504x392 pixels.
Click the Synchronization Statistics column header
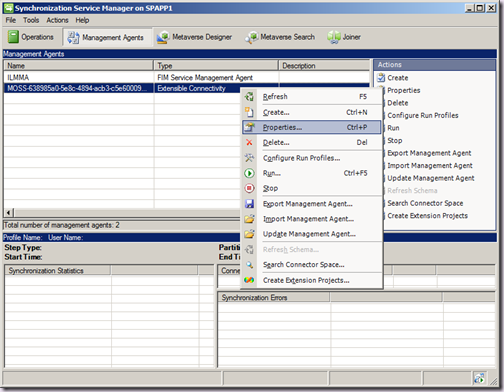tap(58, 270)
